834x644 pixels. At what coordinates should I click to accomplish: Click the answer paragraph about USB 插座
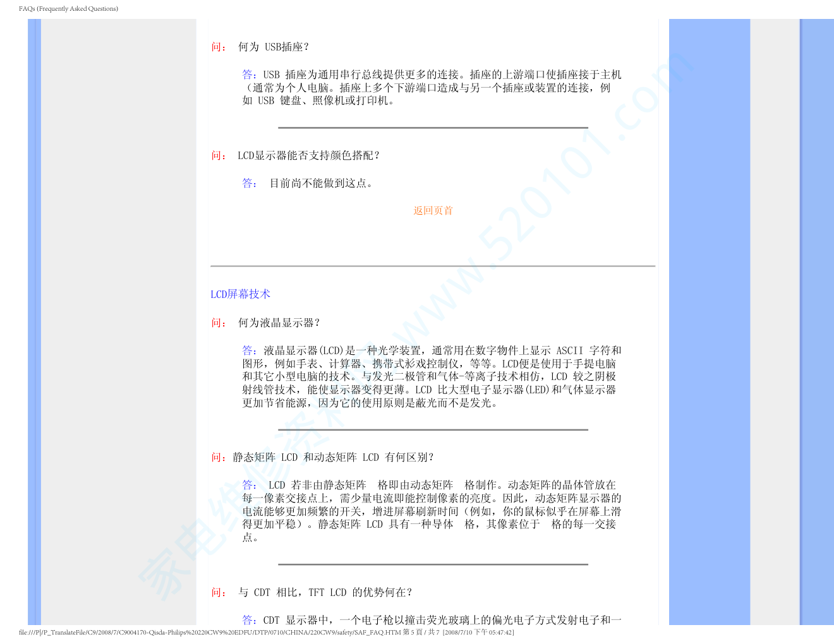[x=432, y=88]
